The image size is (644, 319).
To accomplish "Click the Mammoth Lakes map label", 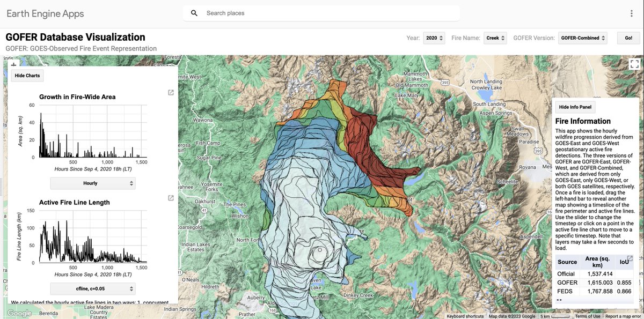I will pyautogui.click(x=415, y=77).
